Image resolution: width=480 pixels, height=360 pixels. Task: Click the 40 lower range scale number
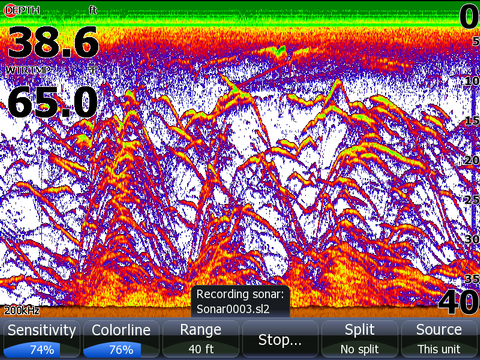tap(459, 302)
